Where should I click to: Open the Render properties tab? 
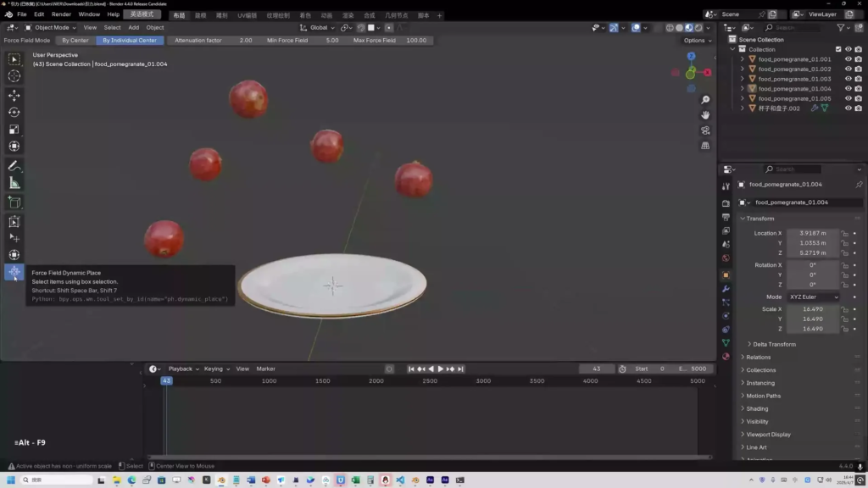coord(726,203)
